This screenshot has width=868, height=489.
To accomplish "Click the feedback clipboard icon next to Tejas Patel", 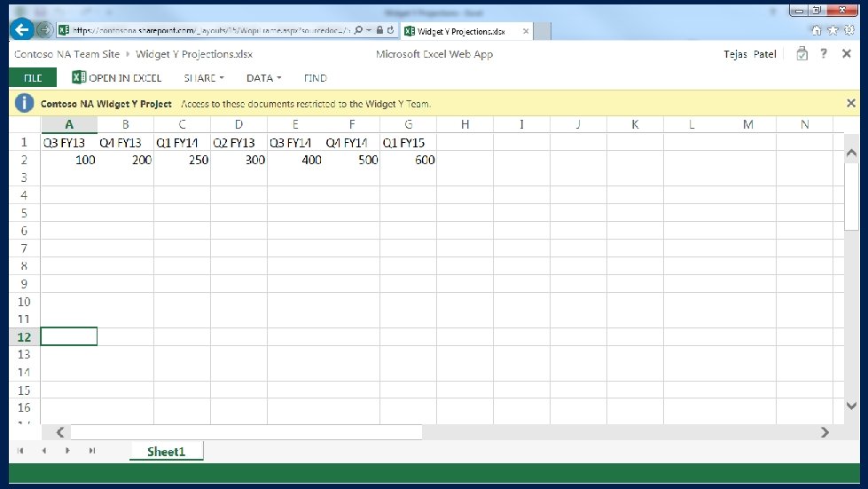I will coord(802,54).
